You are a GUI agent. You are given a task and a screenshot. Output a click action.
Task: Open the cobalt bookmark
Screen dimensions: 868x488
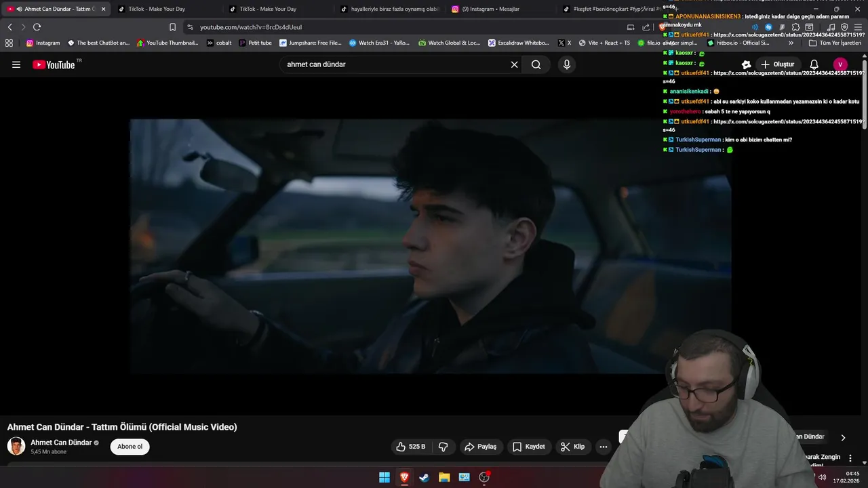pyautogui.click(x=219, y=43)
